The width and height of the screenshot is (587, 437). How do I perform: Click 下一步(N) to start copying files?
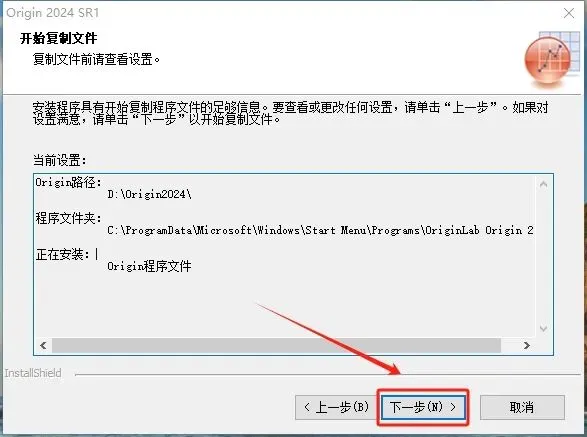[423, 407]
